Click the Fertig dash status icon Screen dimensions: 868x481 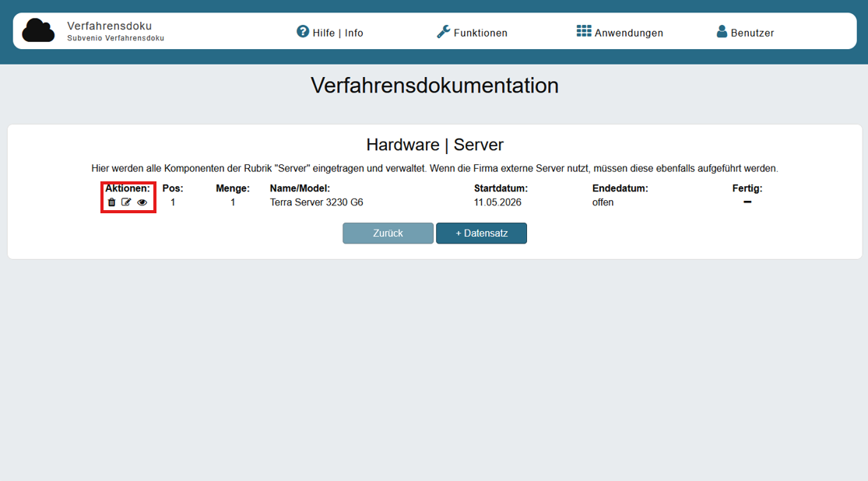[747, 202]
